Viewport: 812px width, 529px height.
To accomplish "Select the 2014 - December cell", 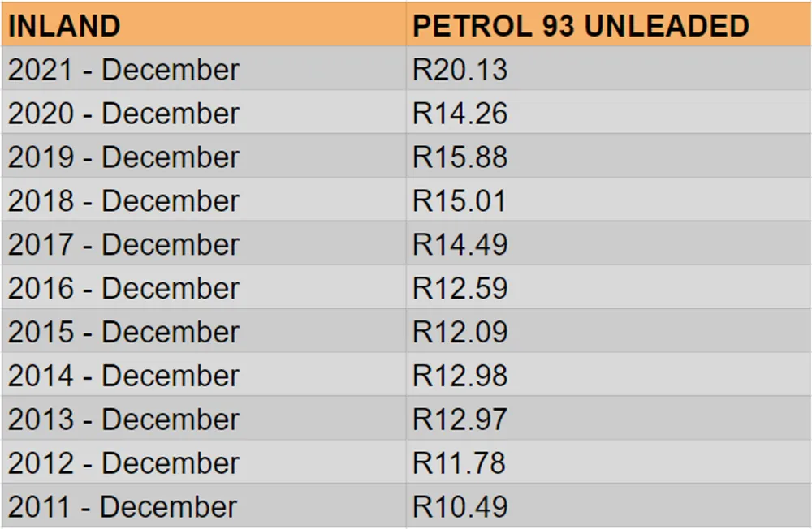I will pos(204,375).
